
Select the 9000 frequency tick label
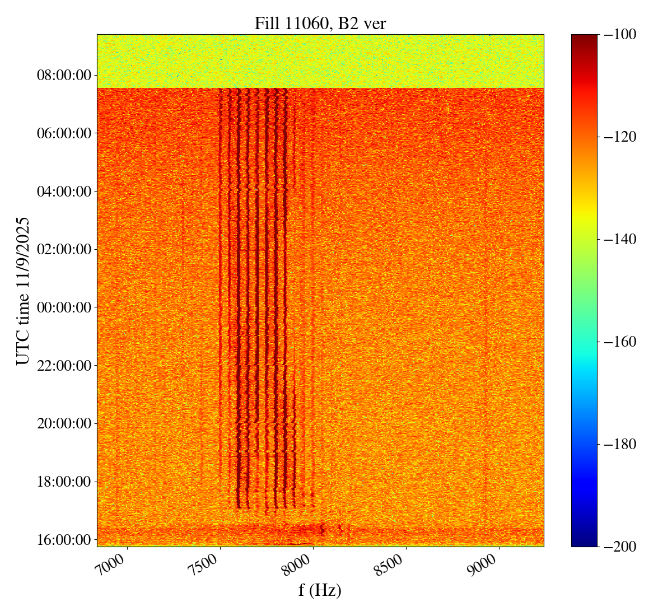tap(486, 564)
